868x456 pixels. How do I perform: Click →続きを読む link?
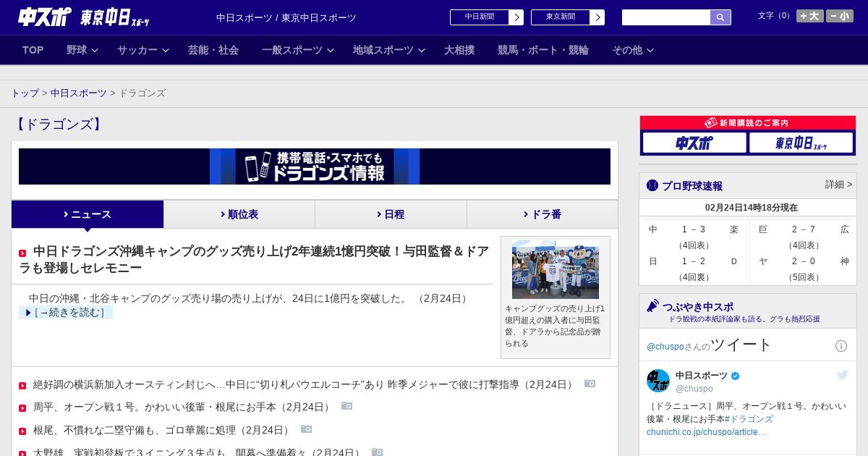coord(66,313)
